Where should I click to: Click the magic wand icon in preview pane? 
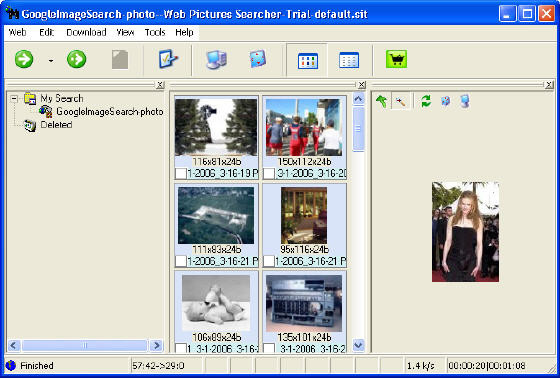[x=401, y=102]
